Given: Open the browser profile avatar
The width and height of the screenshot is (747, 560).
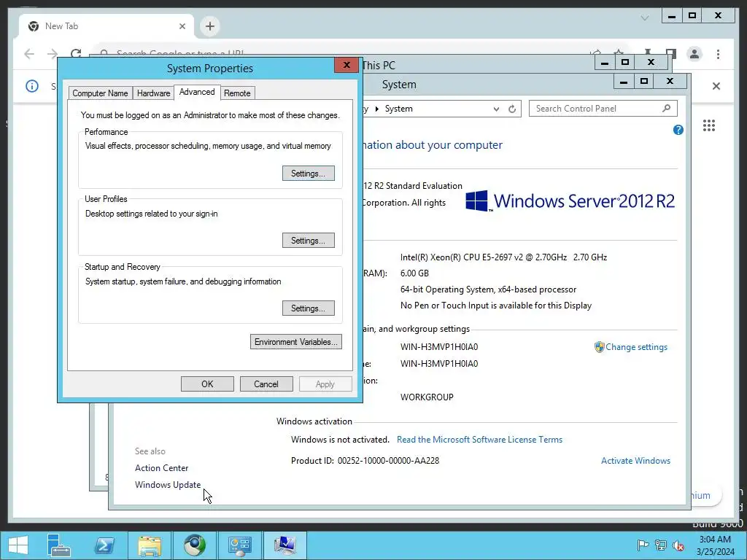Looking at the screenshot, I should [x=694, y=54].
